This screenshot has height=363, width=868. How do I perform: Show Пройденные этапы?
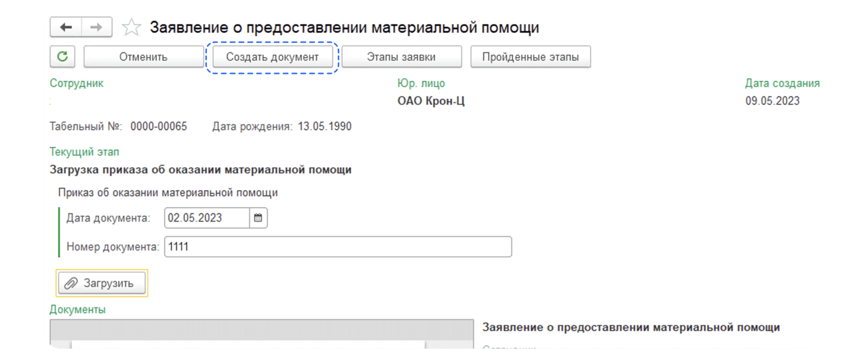click(x=530, y=57)
